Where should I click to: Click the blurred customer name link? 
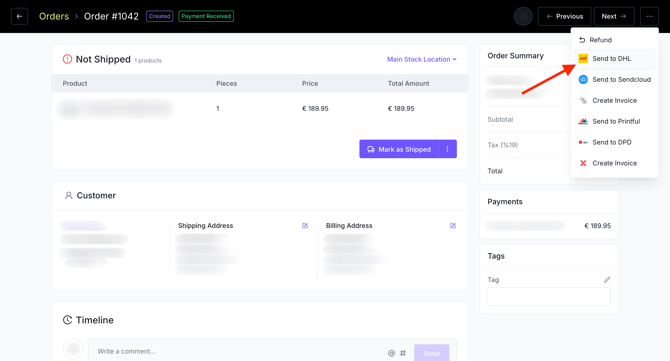pyautogui.click(x=83, y=226)
